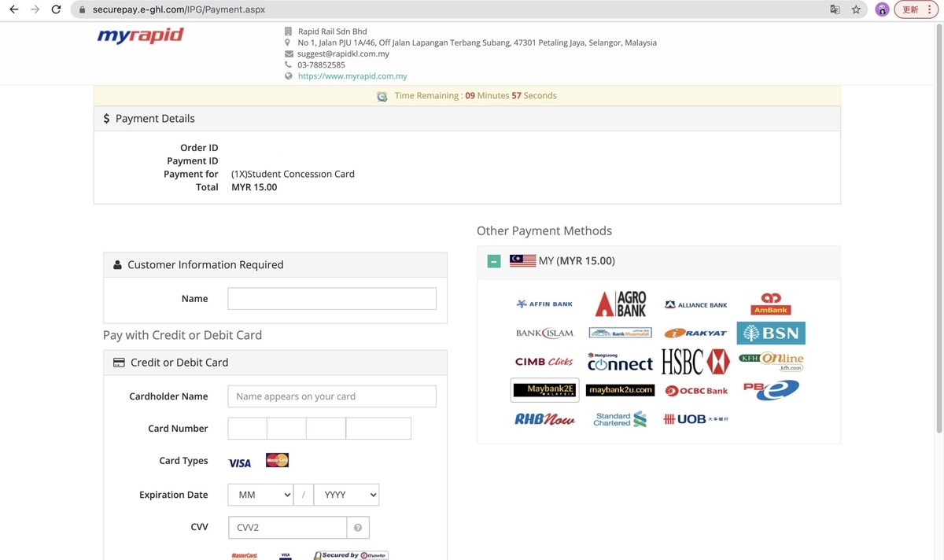Click the CVV help question mark icon
This screenshot has width=944, height=560.
click(358, 528)
